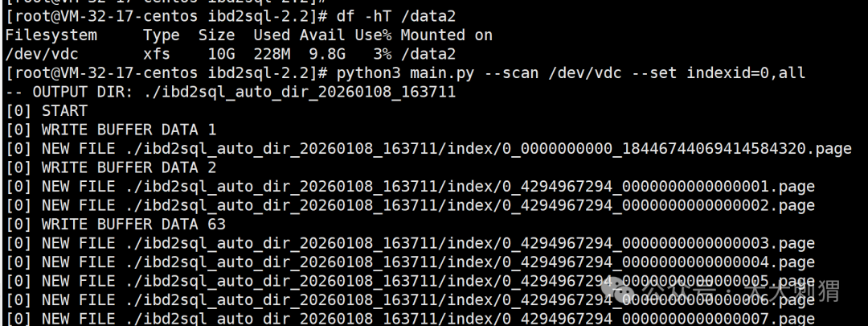Click the "-hT" option of df
868x326 pixels.
point(378,17)
